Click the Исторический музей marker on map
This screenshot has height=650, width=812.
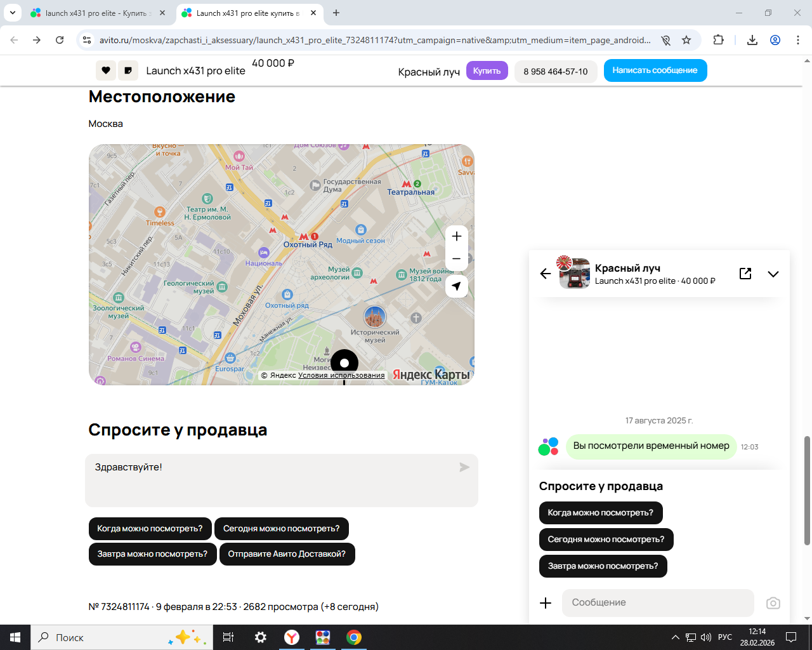[375, 317]
